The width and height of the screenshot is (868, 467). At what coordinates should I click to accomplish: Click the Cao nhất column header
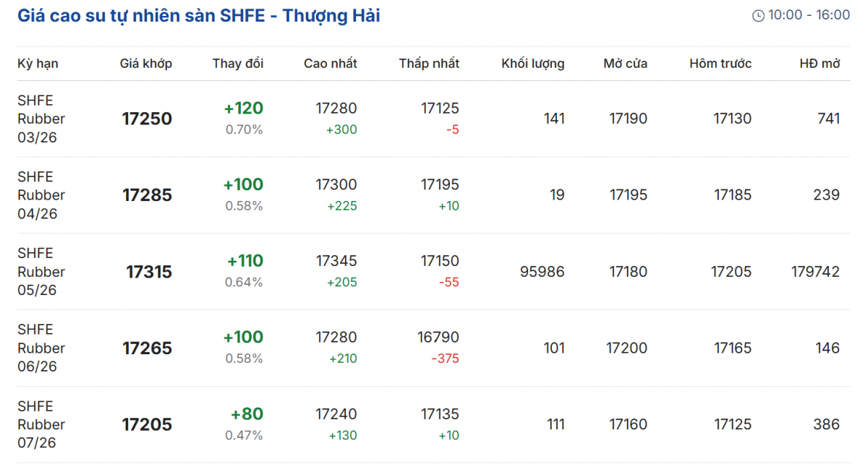pyautogui.click(x=331, y=64)
